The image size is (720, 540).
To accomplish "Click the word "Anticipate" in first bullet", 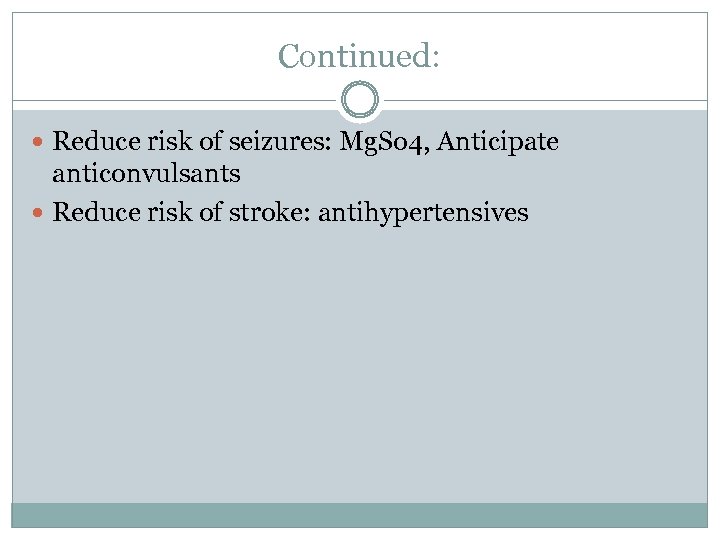I will [498, 143].
